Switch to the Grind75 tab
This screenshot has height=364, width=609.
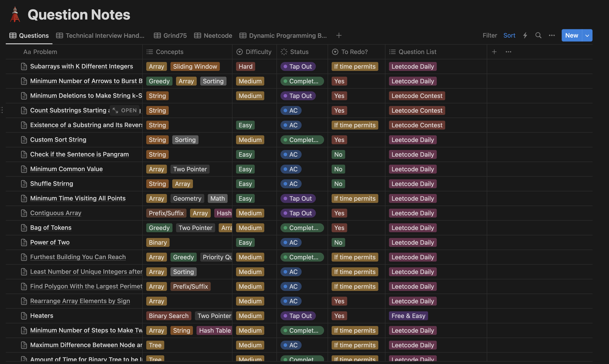(170, 36)
